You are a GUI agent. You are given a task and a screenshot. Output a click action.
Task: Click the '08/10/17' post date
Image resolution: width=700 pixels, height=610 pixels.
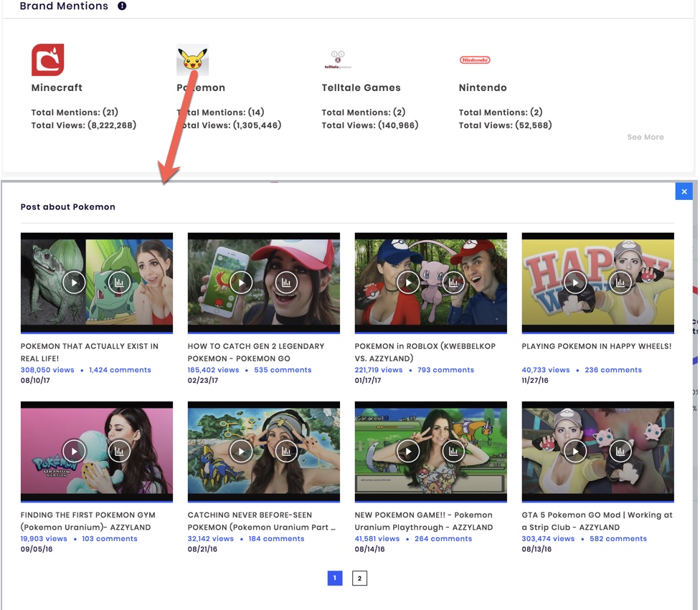coord(35,380)
